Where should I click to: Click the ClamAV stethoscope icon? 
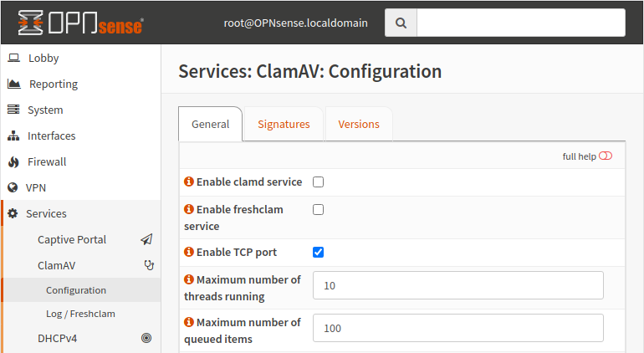[x=149, y=265]
